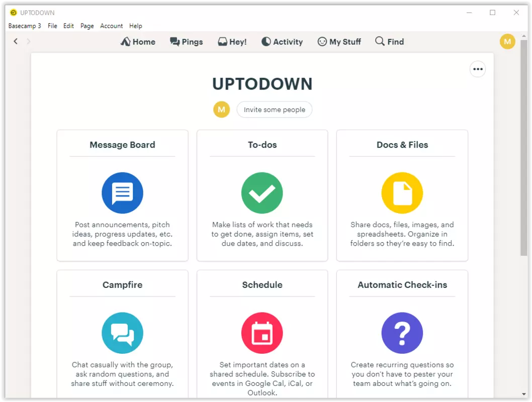This screenshot has height=402, width=532.
Task: Click the scrollbar down arrow
Action: pyautogui.click(x=524, y=394)
